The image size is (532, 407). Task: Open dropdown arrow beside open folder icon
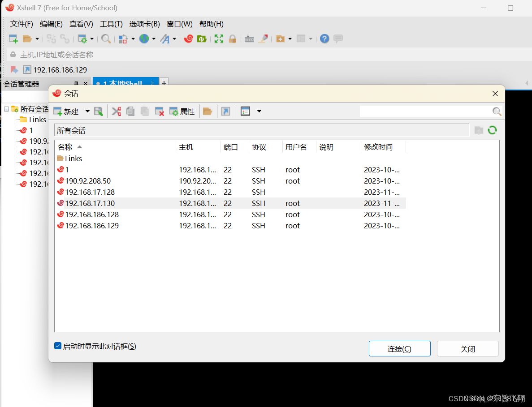(37, 39)
